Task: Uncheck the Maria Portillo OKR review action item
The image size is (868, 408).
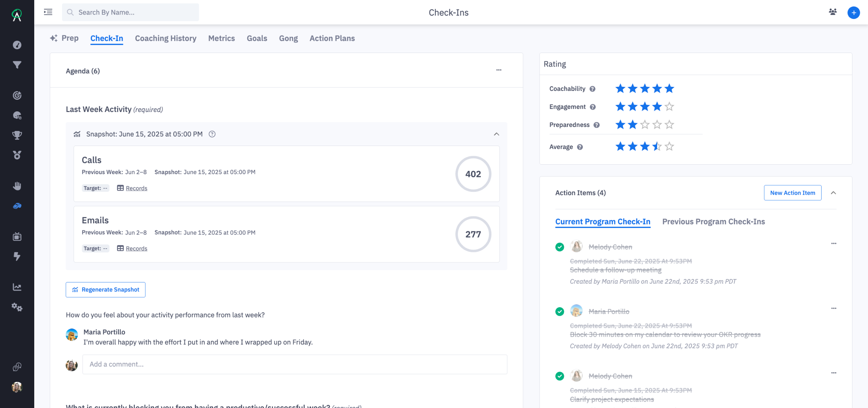Action: point(559,312)
